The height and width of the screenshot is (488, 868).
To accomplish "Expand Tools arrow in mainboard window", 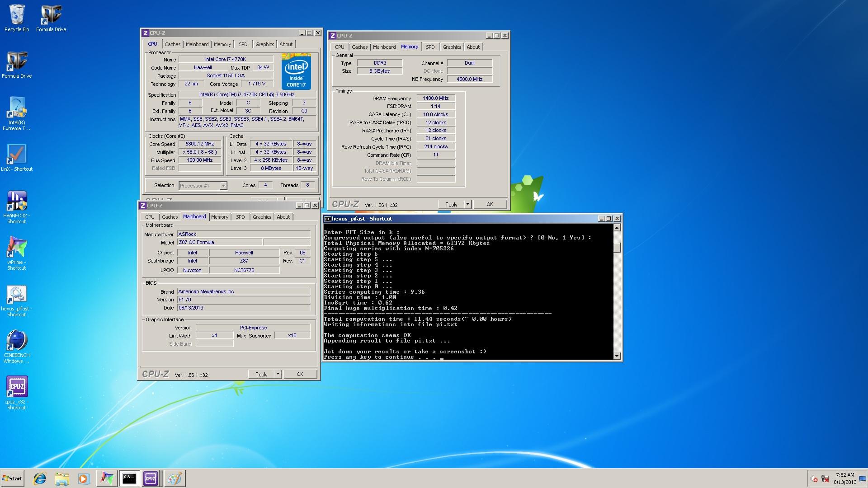I will [278, 374].
